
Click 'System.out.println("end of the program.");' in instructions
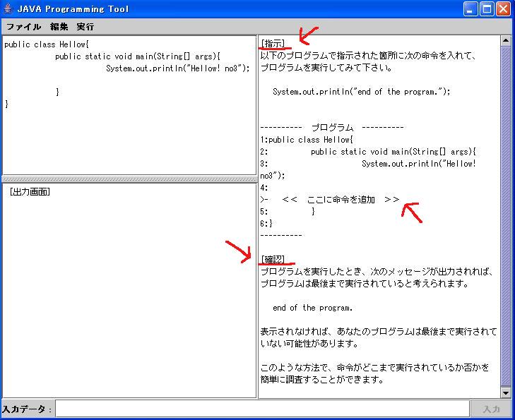(361, 92)
